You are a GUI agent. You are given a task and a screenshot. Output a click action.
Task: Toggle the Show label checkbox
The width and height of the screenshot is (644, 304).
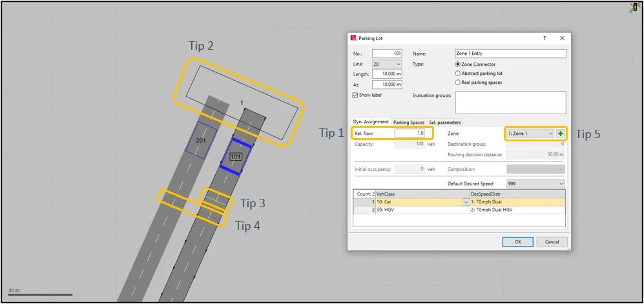tap(355, 95)
